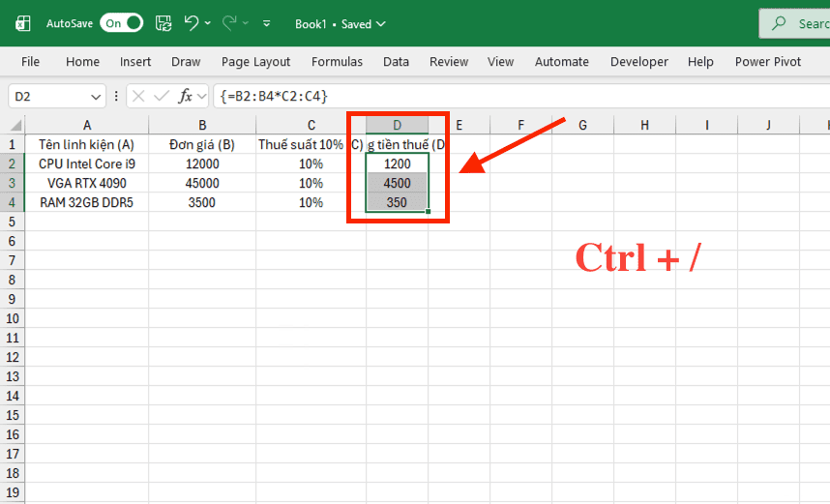
Task: Switch to the Developer tab
Action: (x=638, y=61)
